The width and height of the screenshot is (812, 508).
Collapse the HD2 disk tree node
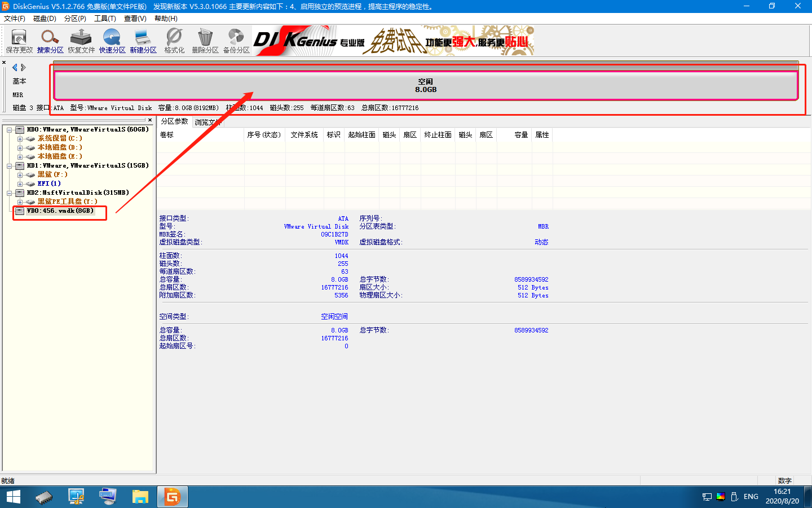(x=9, y=193)
